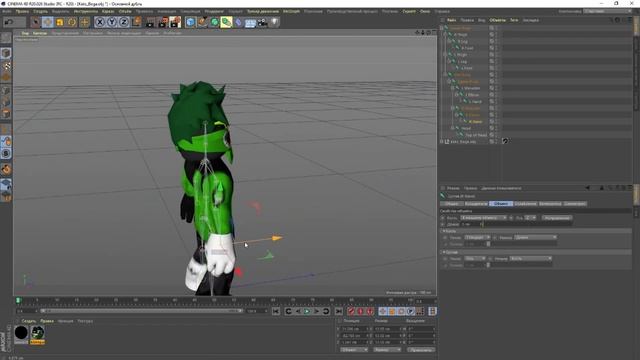
Task: Play the animation forward
Action: click(x=307, y=311)
